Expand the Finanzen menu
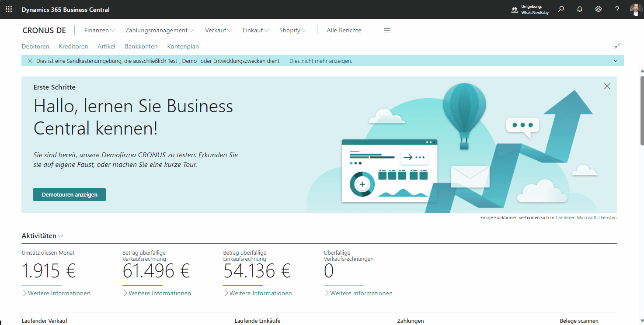This screenshot has width=644, height=325. coord(100,30)
